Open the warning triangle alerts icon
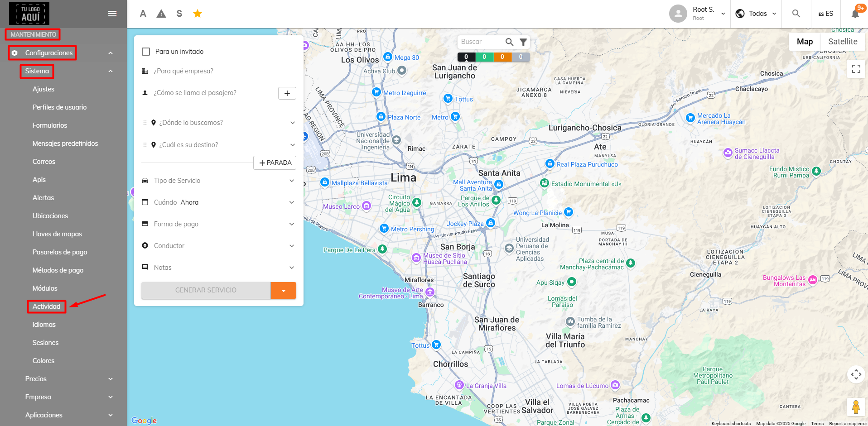Image resolution: width=868 pixels, height=426 pixels. 161,14
